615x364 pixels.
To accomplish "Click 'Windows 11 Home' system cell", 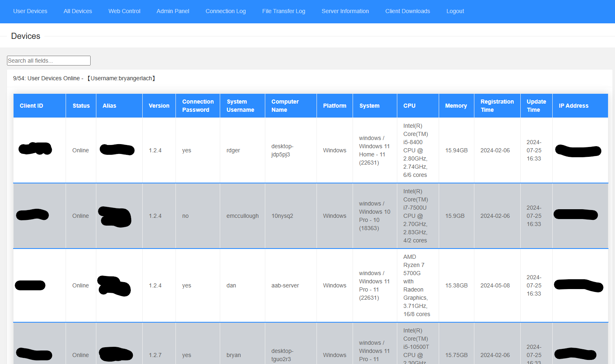I will pyautogui.click(x=374, y=150).
